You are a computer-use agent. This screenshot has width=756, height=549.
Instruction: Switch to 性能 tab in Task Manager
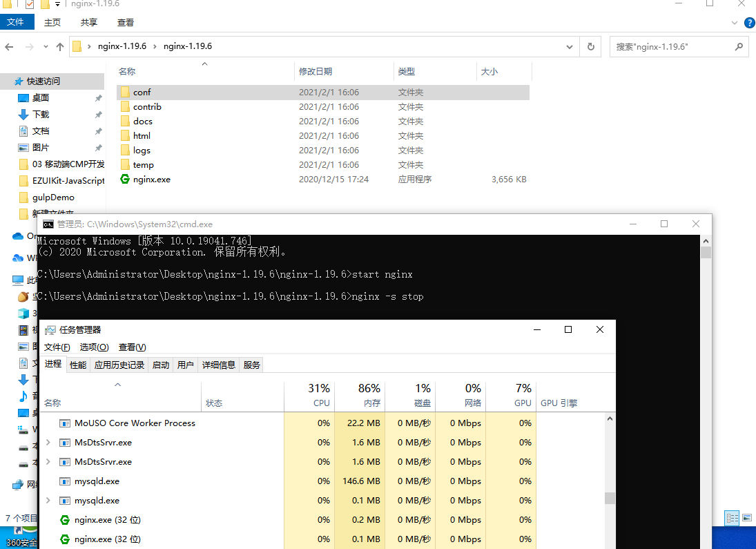pos(78,365)
